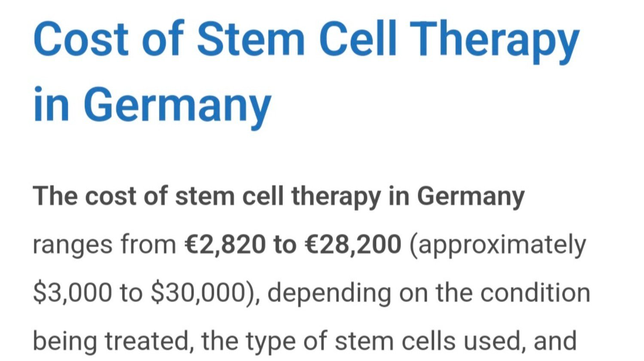The image size is (644, 361).
Task: Click the words 'in Germany' in the blue heading
Action: point(152,105)
